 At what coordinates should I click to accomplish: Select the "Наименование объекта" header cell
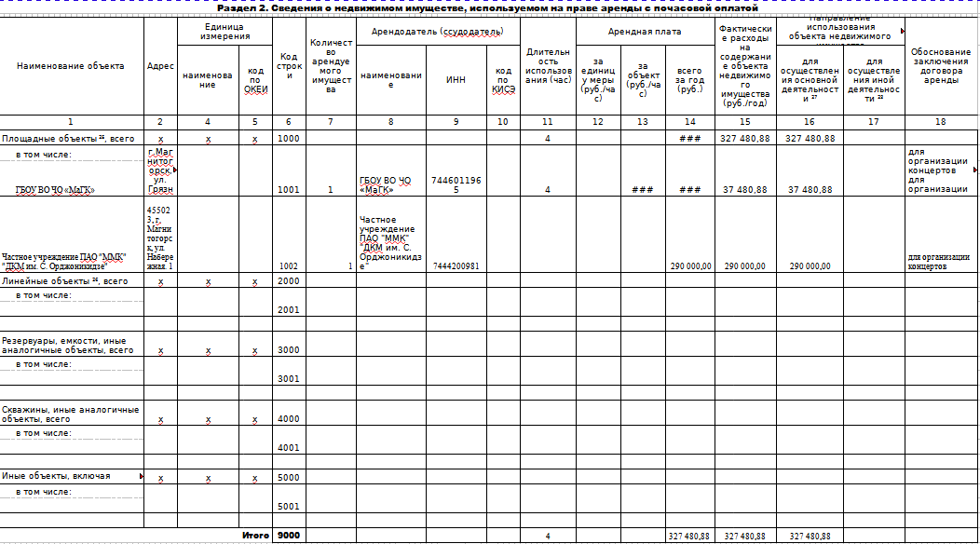71,66
